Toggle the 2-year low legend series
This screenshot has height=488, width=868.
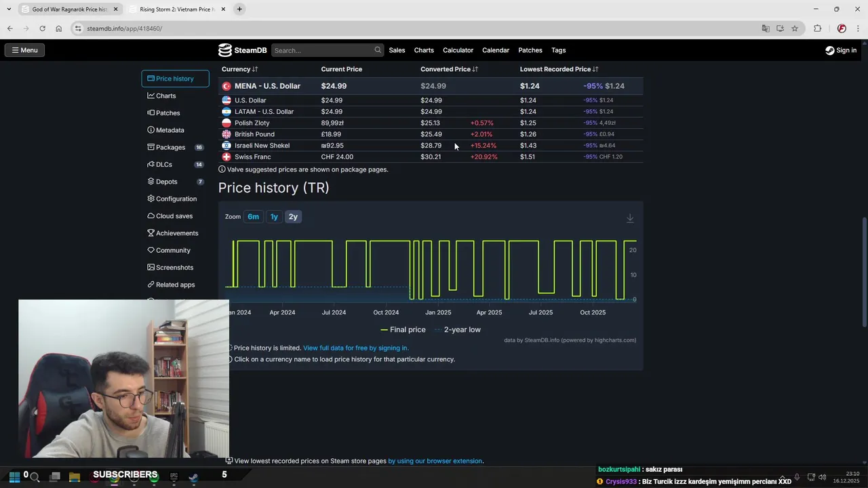(x=458, y=330)
